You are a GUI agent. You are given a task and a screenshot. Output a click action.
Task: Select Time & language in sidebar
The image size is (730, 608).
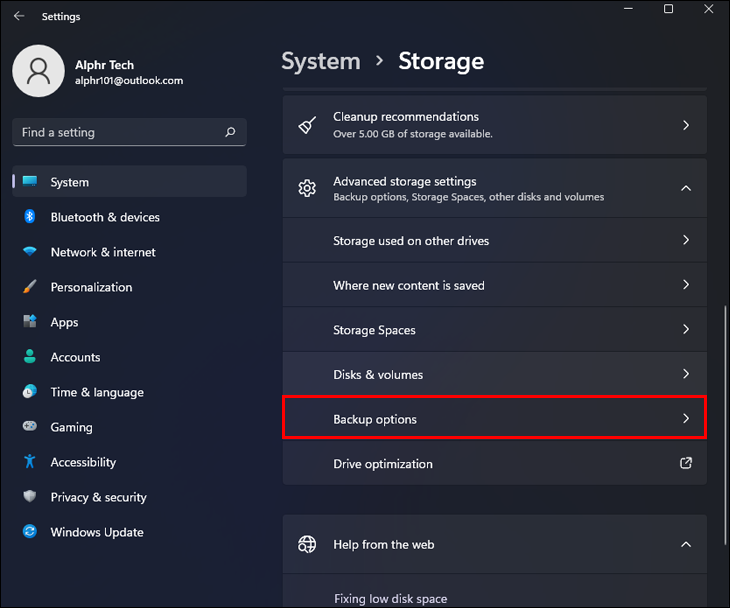click(x=97, y=392)
